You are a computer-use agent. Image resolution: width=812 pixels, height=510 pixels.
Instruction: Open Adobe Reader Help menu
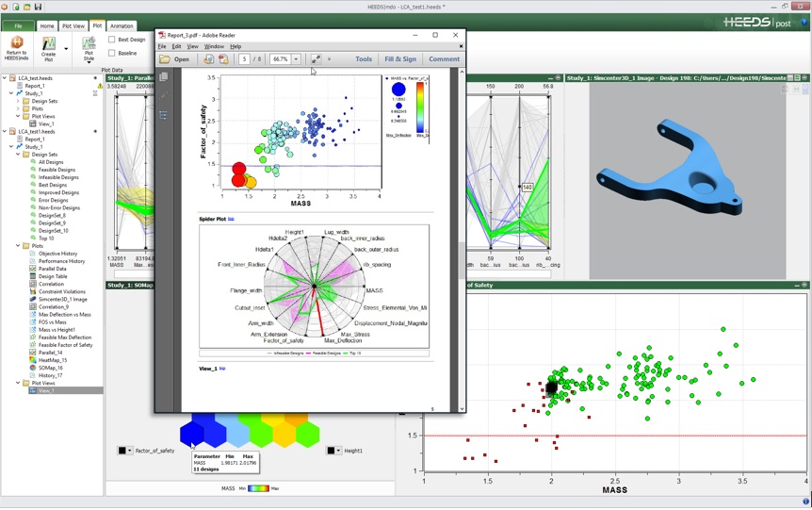235,46
